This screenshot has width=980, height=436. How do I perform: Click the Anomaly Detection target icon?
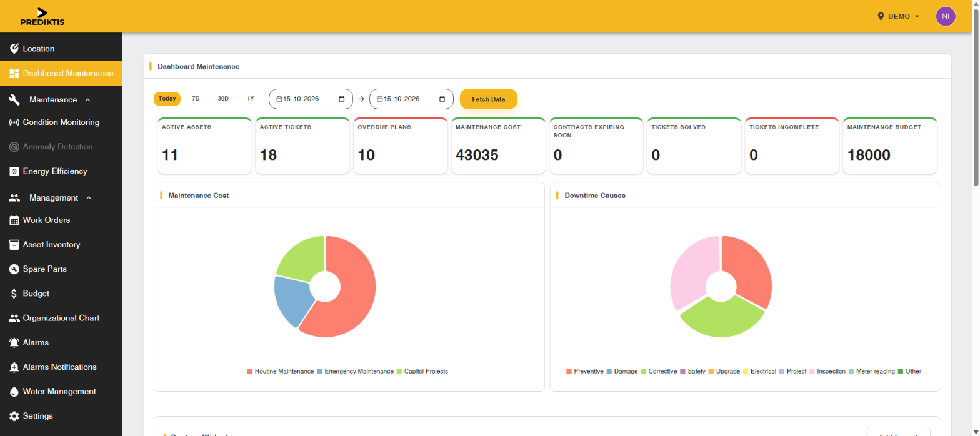coord(14,147)
